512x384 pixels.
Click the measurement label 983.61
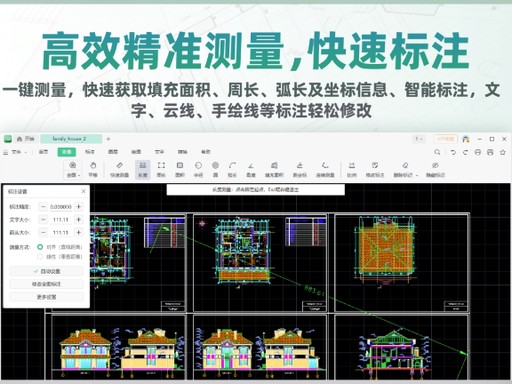(x=314, y=290)
